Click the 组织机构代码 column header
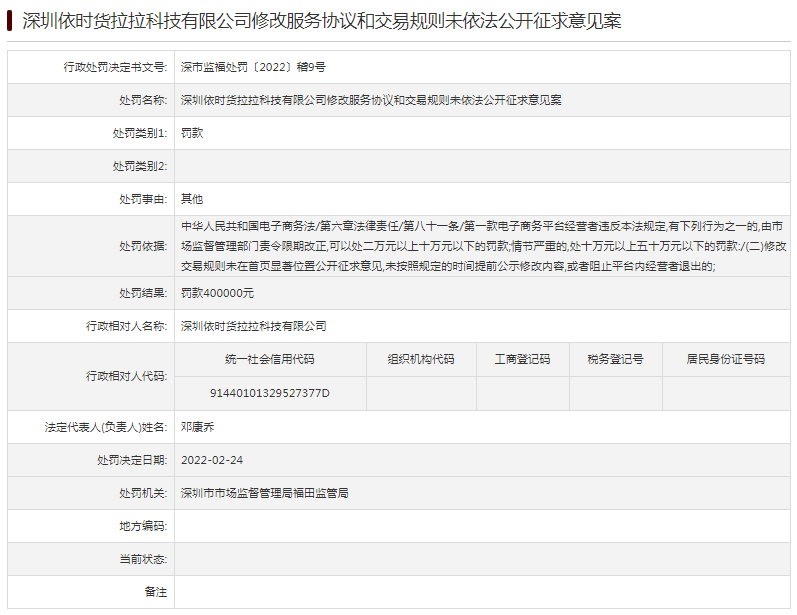 coord(421,359)
